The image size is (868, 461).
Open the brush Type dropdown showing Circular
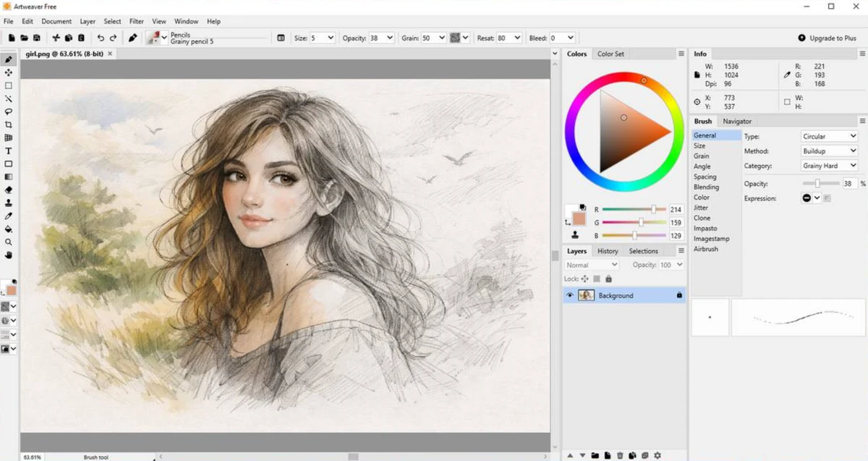pos(829,136)
